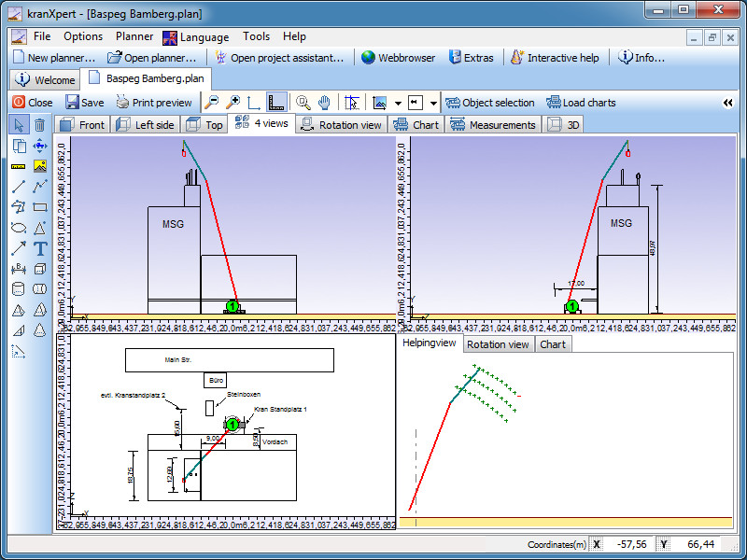Image resolution: width=747 pixels, height=560 pixels.
Task: Toggle the axis display button
Action: coord(254,103)
